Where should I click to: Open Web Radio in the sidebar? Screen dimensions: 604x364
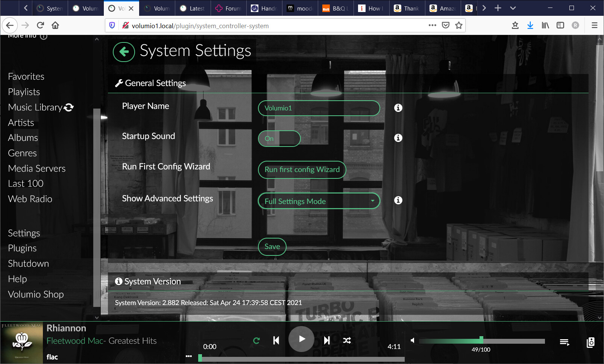30,199
